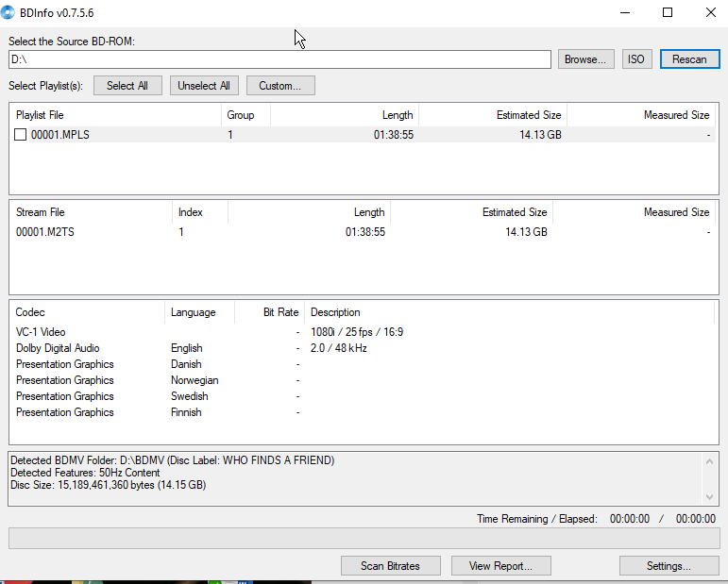Start Scan Bitrates
The image size is (728, 584).
click(x=391, y=566)
